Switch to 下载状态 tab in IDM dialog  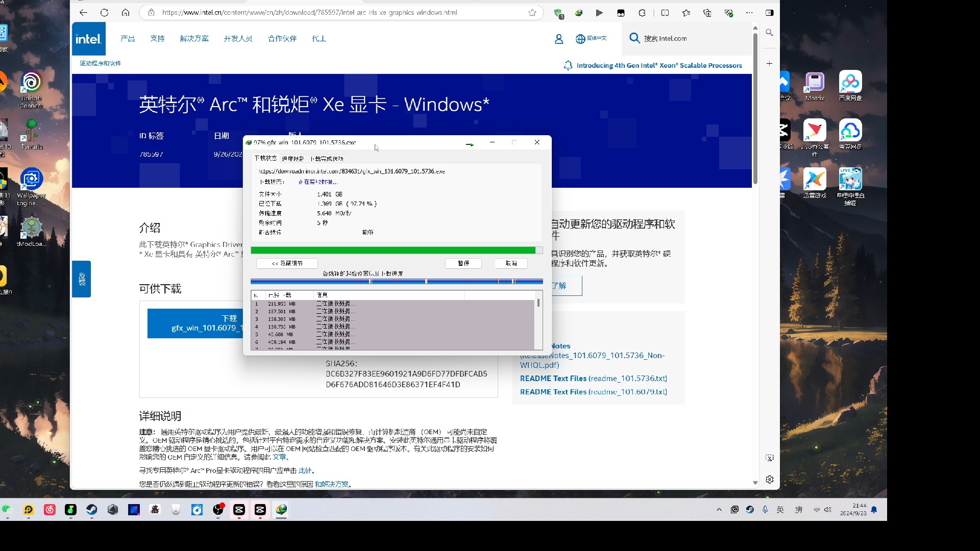(x=265, y=158)
